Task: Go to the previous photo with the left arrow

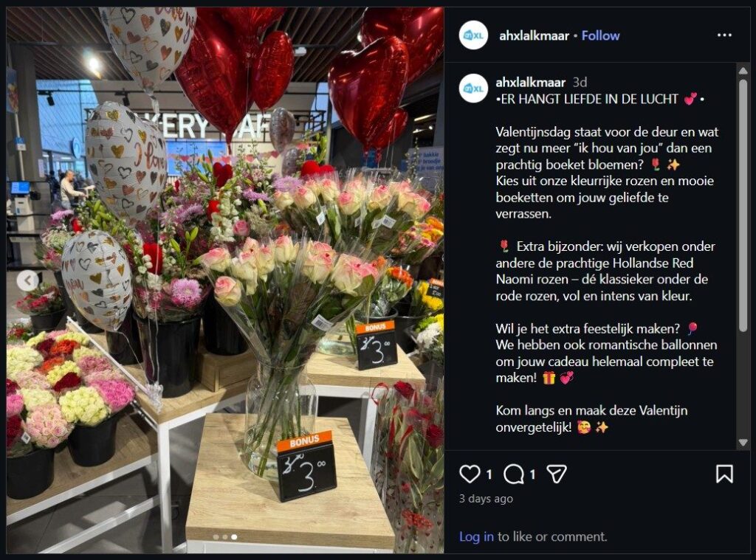Action: [28, 280]
